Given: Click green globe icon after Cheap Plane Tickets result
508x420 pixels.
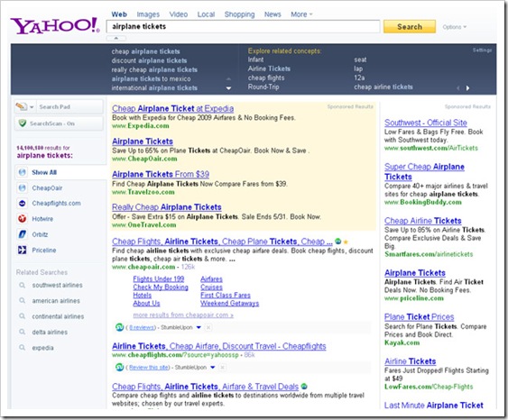Looking at the screenshot, I should pos(337,242).
